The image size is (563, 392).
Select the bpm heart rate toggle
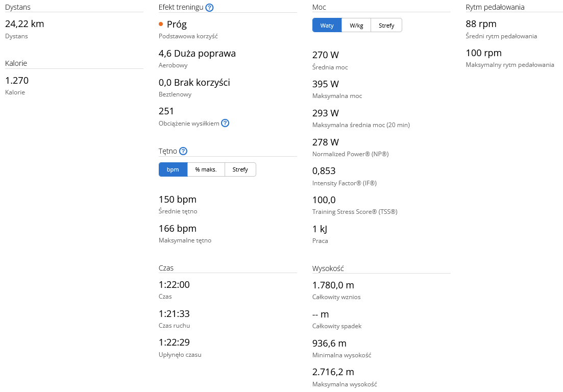173,169
